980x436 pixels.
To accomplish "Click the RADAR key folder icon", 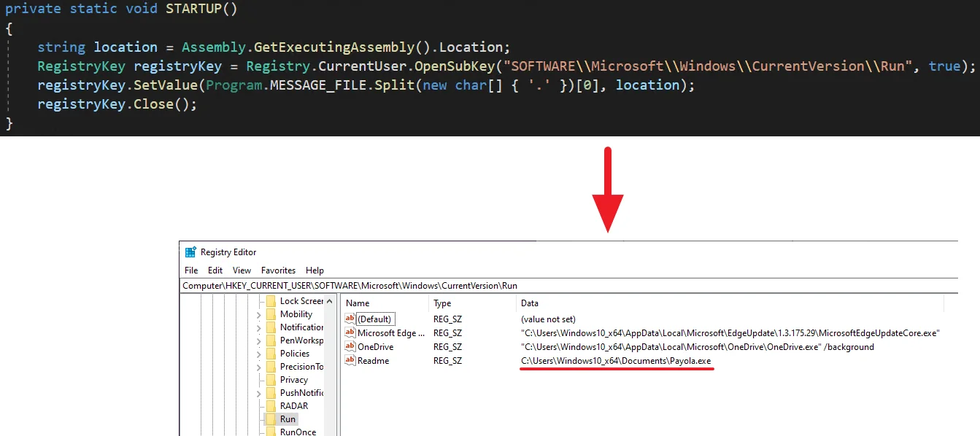I will [x=271, y=406].
